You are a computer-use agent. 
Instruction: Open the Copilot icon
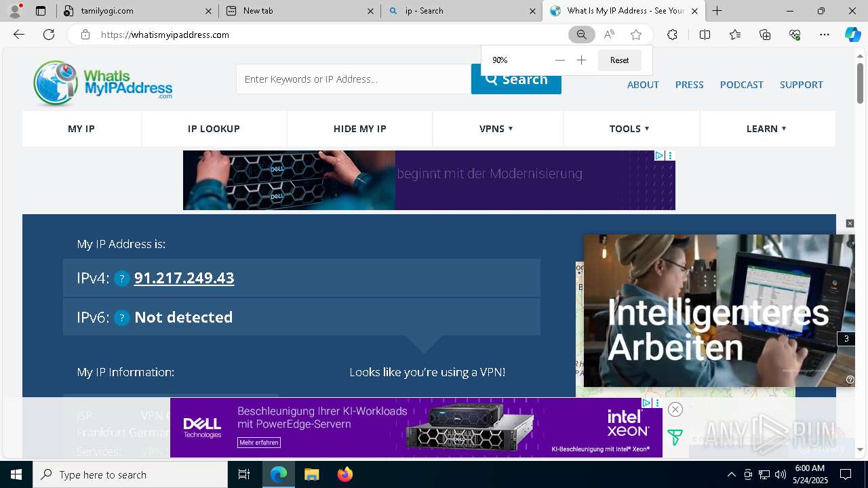(852, 35)
